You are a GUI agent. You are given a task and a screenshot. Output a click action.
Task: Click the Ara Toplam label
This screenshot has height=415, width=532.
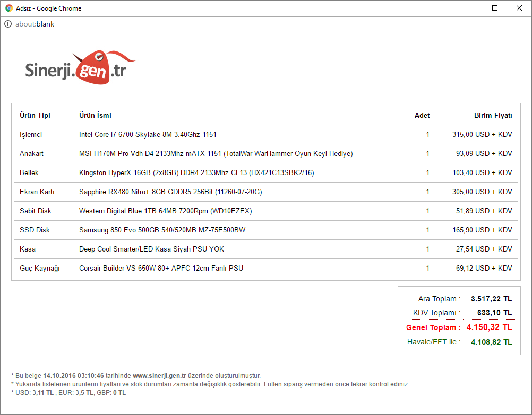(439, 299)
